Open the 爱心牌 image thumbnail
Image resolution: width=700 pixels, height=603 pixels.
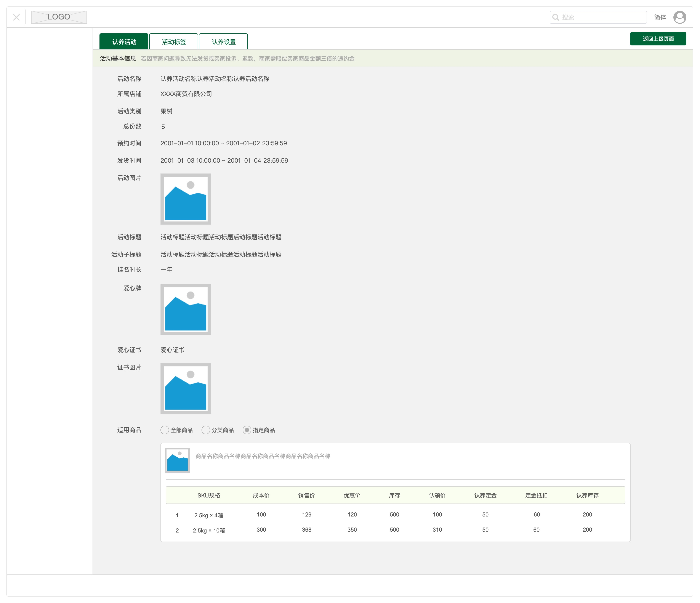[186, 310]
